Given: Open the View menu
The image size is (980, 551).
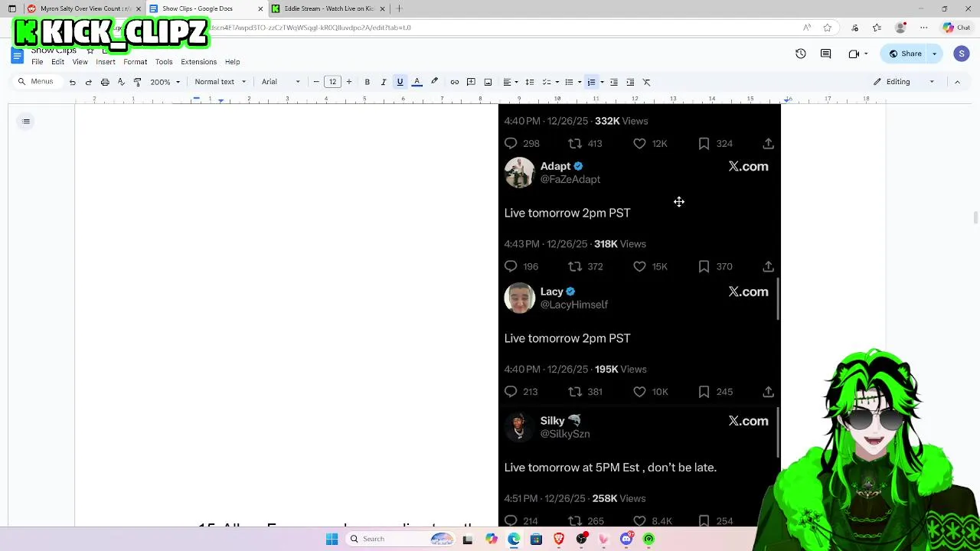Looking at the screenshot, I should click(x=80, y=62).
